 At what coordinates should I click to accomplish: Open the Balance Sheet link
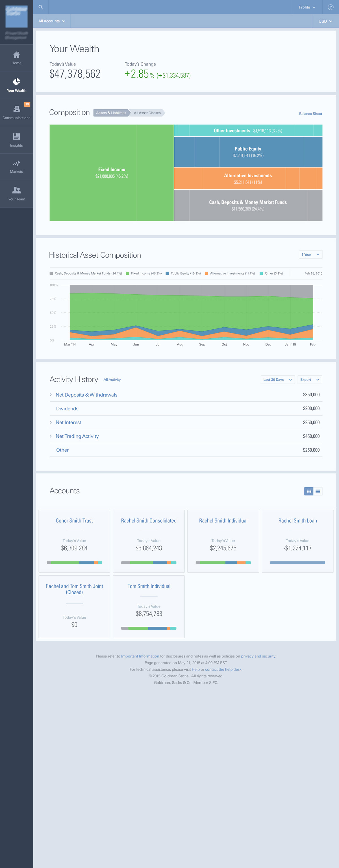310,114
